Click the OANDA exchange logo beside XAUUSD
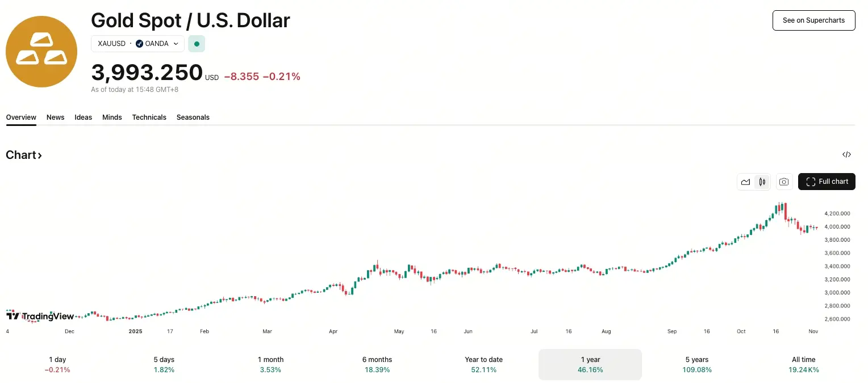Image resolution: width=868 pixels, height=383 pixels. pos(138,43)
